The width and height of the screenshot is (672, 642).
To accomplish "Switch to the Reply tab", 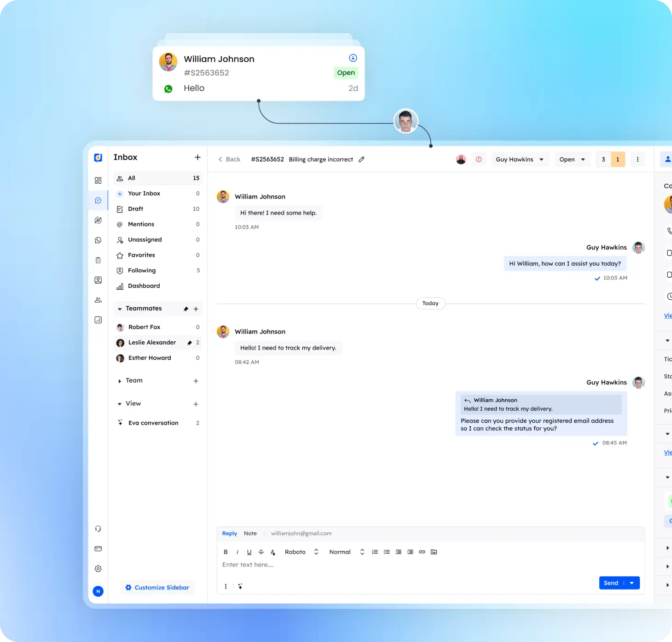I will point(229,533).
